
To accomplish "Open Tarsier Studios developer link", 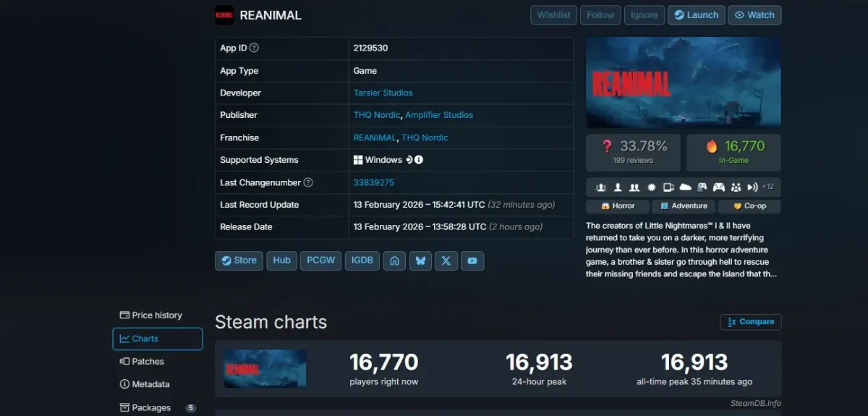I will 383,93.
